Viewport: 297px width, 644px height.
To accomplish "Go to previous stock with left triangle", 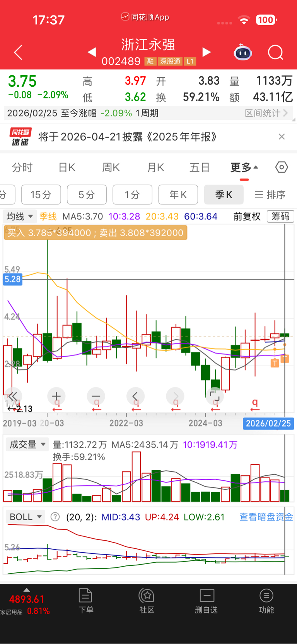I will click(92, 52).
